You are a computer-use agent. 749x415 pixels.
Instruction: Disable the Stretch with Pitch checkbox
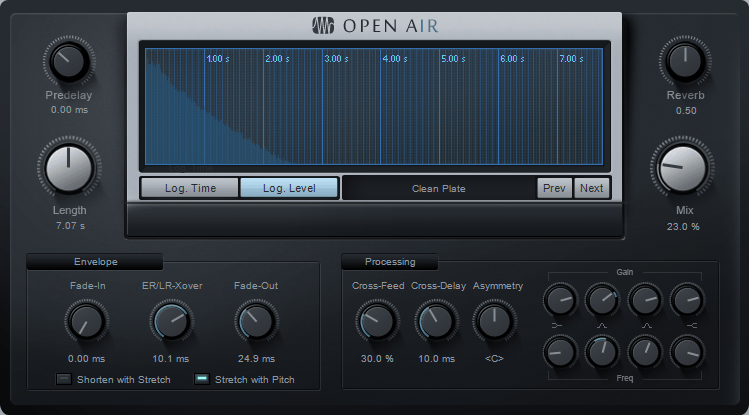[202, 379]
